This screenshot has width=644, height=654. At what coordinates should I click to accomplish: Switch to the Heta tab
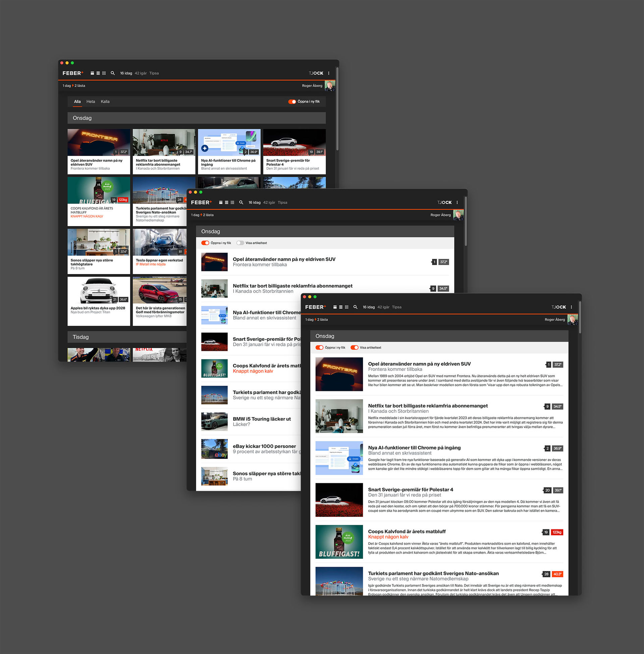click(x=91, y=101)
